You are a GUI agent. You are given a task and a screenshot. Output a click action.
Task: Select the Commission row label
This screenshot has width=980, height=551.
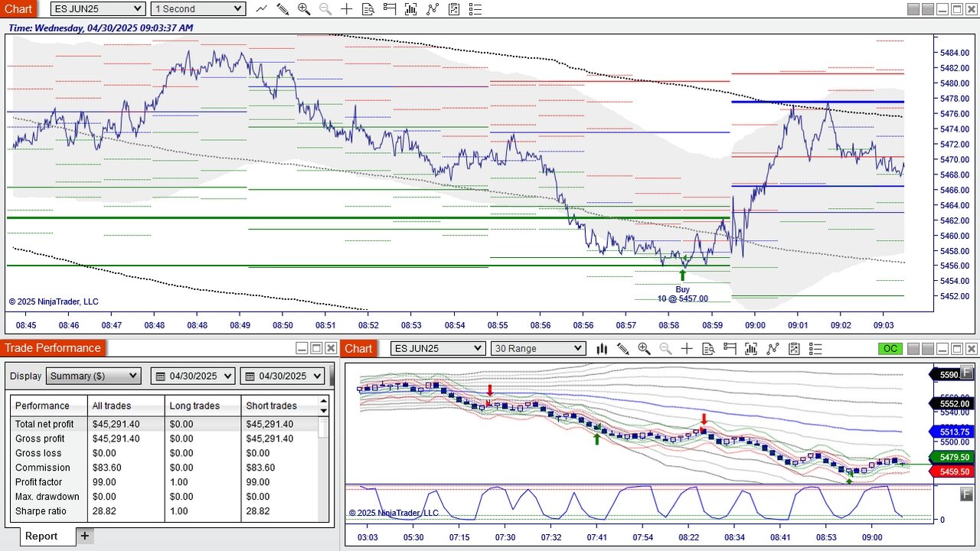(42, 468)
